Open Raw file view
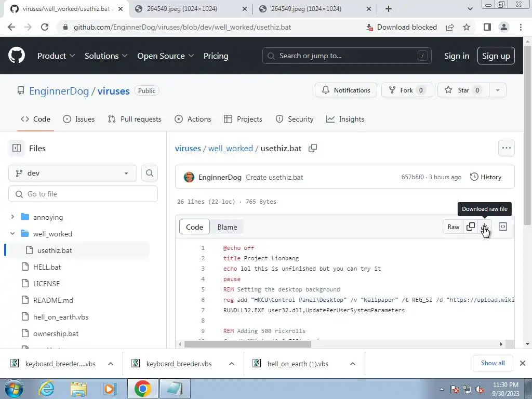 453,227
